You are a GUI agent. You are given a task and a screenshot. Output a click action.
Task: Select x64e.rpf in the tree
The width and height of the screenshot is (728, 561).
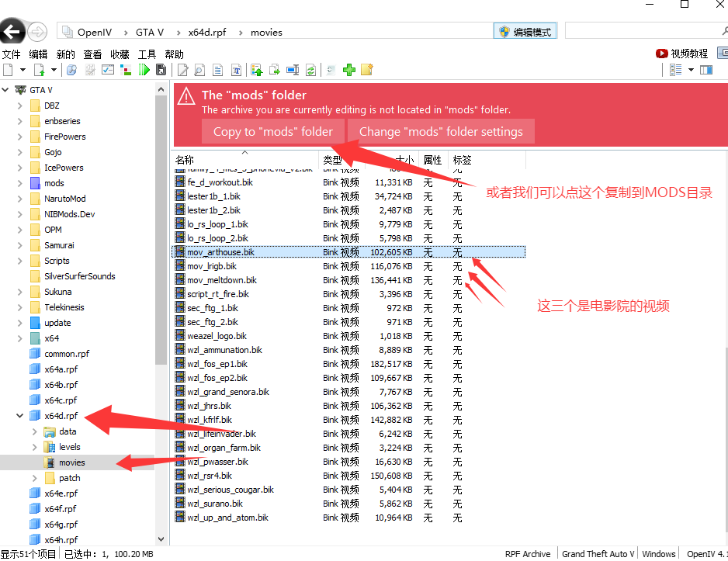tap(61, 493)
